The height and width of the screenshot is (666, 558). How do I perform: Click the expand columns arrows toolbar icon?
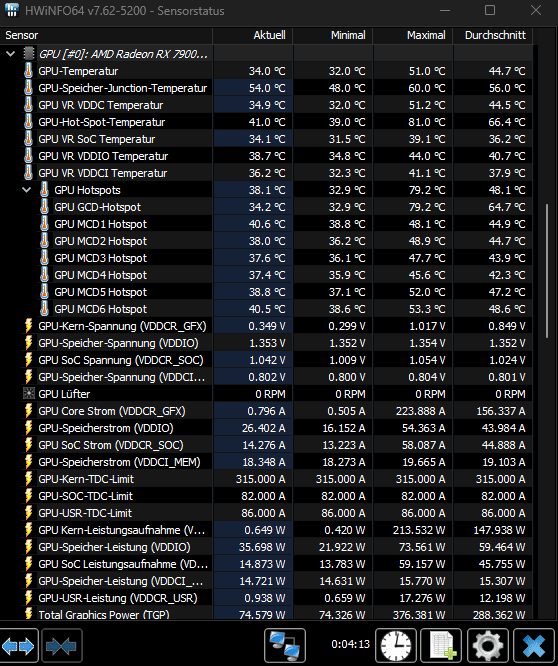point(18,646)
